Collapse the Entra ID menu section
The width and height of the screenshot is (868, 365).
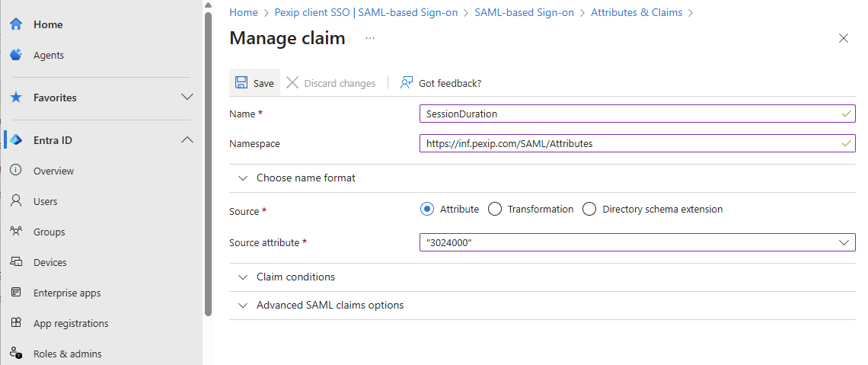click(x=187, y=140)
